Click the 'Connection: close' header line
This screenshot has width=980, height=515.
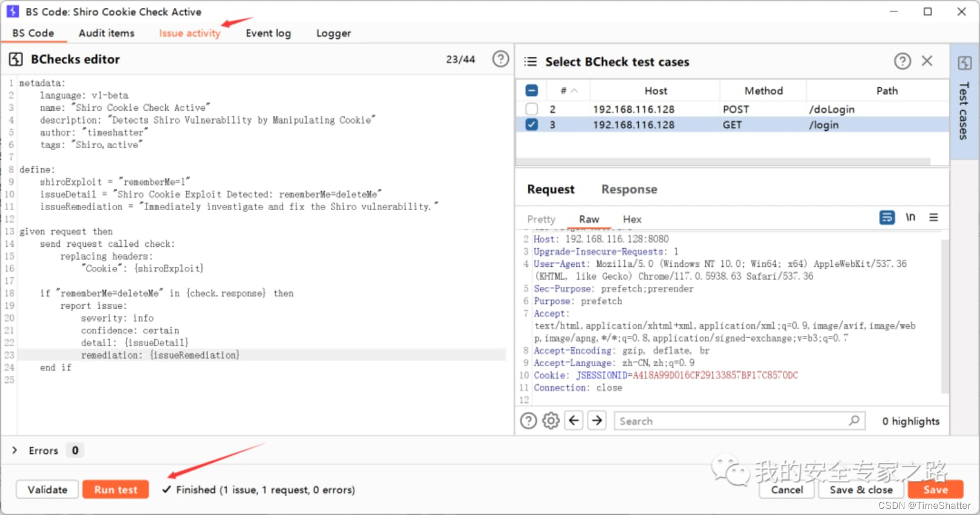click(x=578, y=387)
